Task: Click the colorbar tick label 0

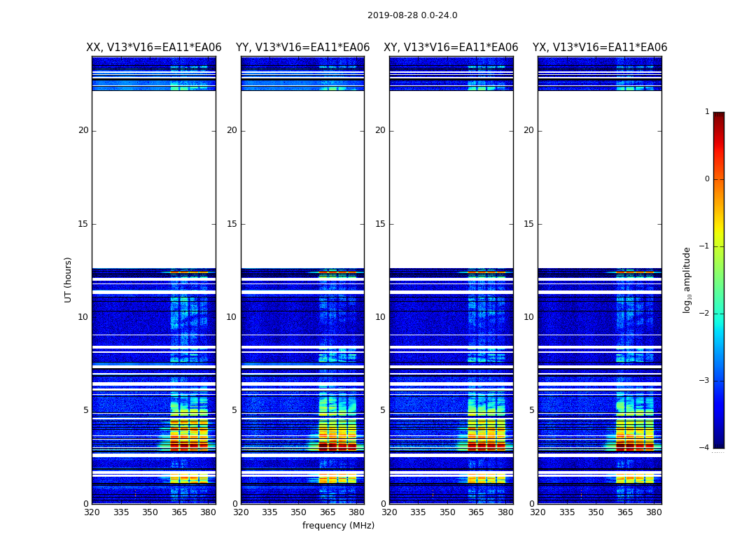Action: [706, 179]
